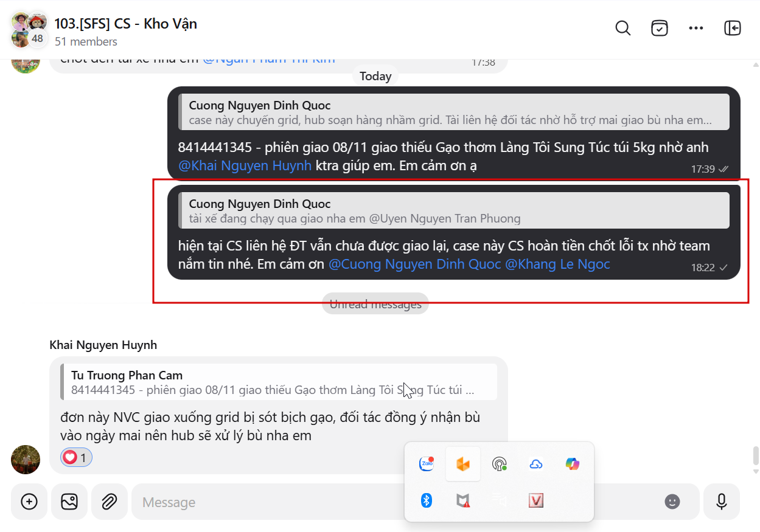Screen dimensions: 760x532
Task: Open the @Khai Nguyen Huynh mention
Action: coord(245,165)
